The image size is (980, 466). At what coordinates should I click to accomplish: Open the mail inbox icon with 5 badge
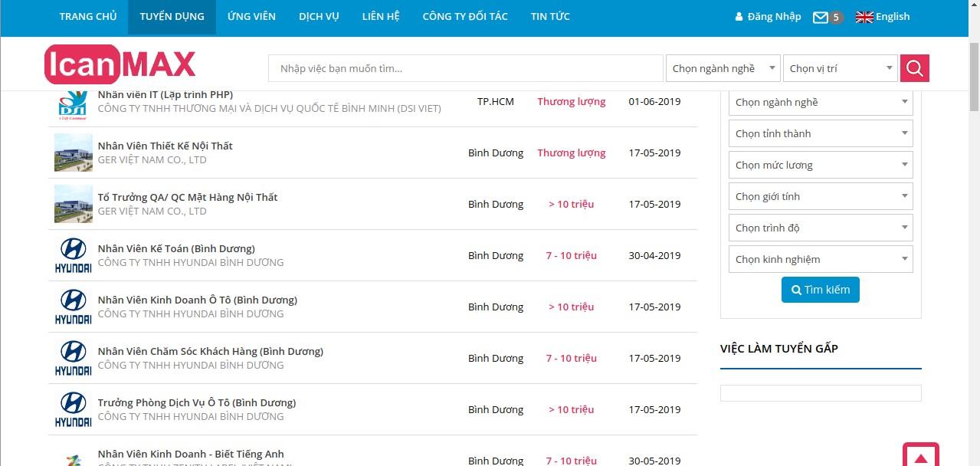828,17
